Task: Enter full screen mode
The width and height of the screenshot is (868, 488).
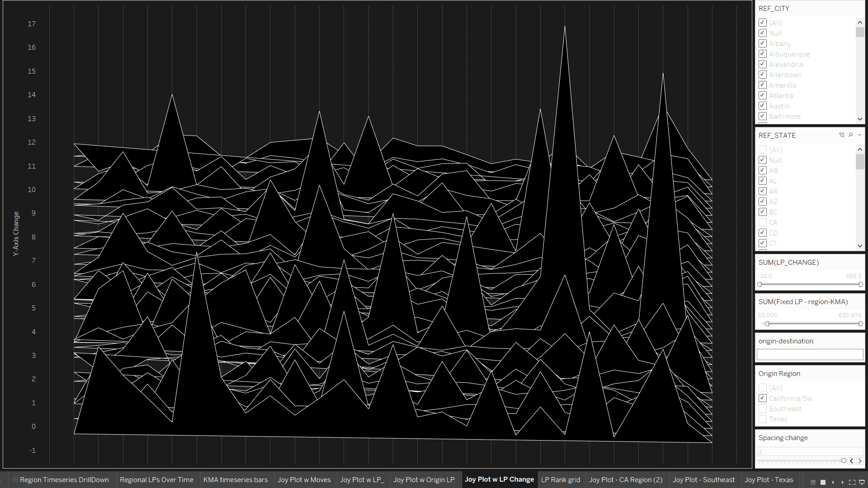Action: pos(852,482)
